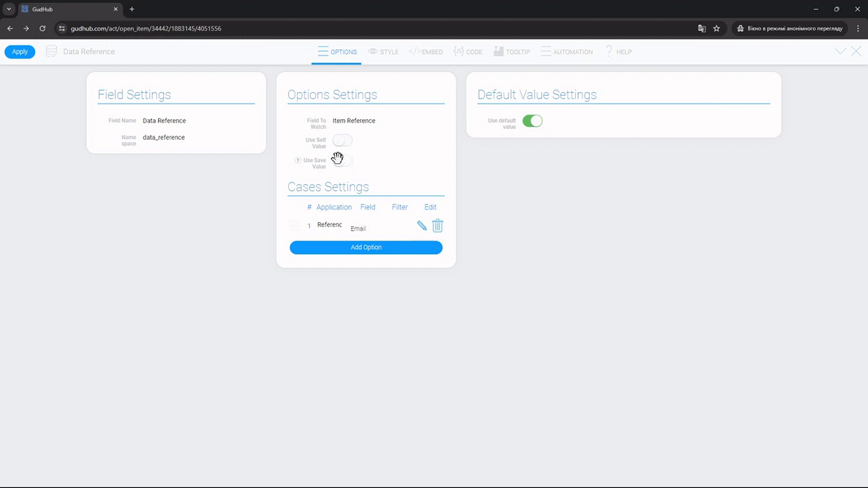Viewport: 868px width, 488px height.
Task: Open the Tooltip tab
Action: 512,52
